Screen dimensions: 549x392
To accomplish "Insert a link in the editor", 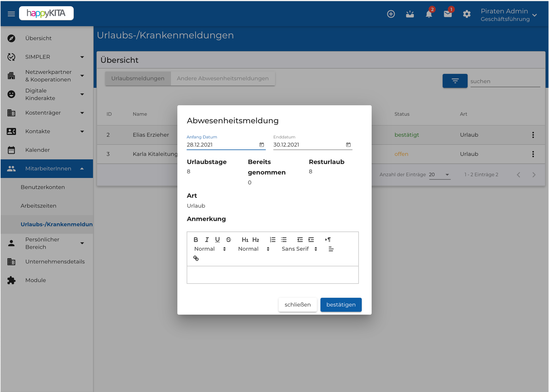I will (196, 258).
